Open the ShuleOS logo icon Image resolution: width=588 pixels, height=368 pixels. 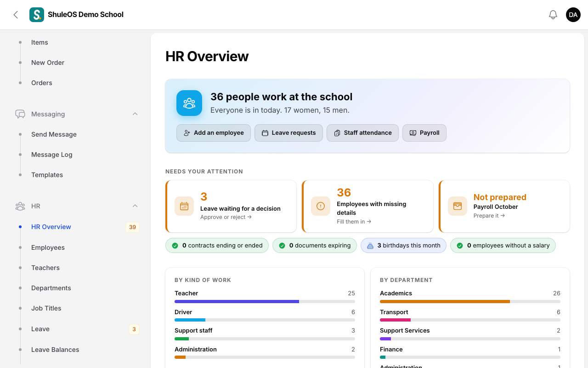click(x=37, y=15)
